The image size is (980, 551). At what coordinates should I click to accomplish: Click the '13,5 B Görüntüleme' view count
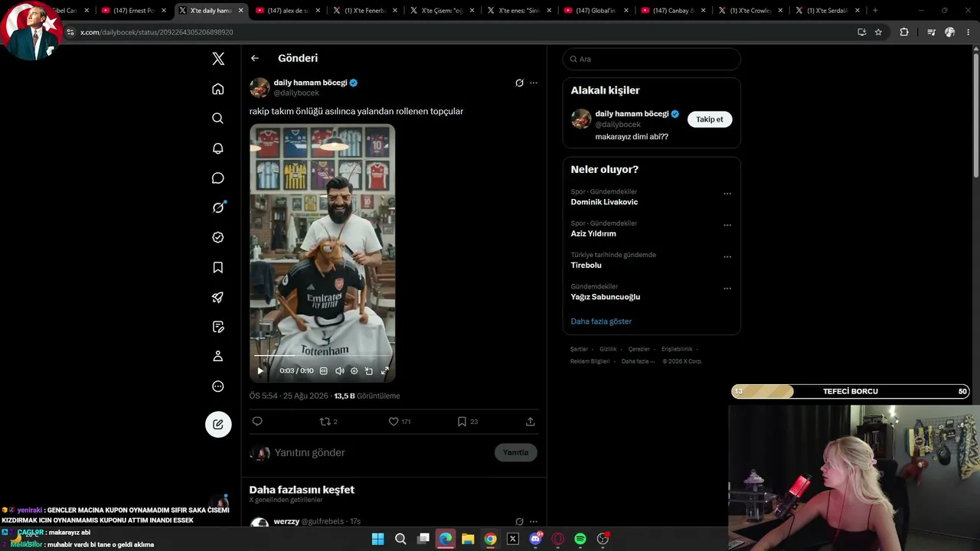367,396
